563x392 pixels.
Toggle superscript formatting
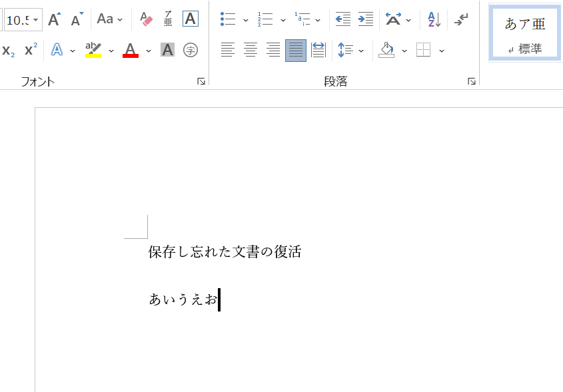tap(31, 50)
